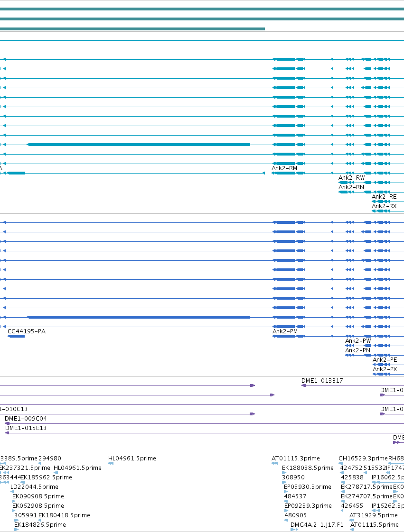Click the DME1-009C04 clone label

click(26, 419)
